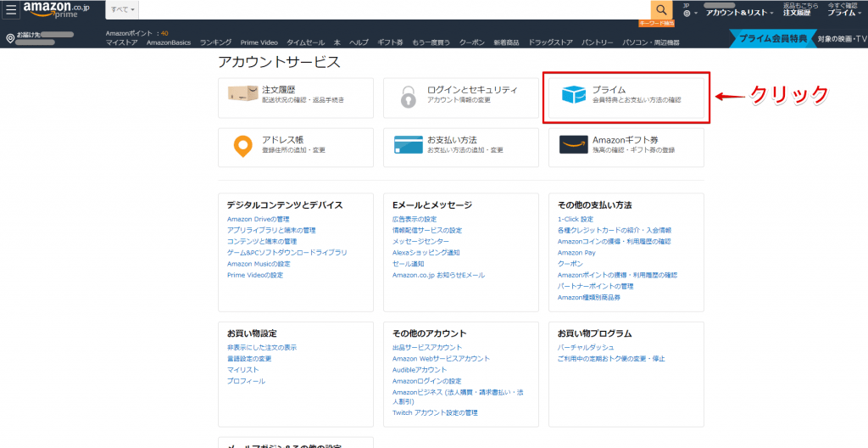Open Amazon Pay link
Screen dimensions: 868x448
tap(576, 252)
